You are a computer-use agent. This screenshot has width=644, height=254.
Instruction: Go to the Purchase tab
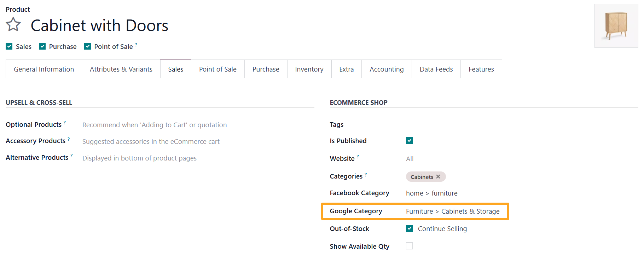click(266, 69)
